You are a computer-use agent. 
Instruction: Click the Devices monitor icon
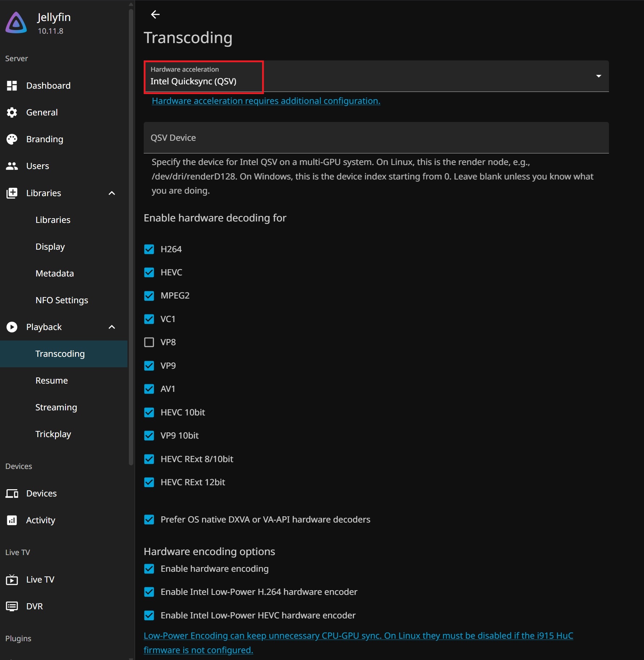point(12,494)
